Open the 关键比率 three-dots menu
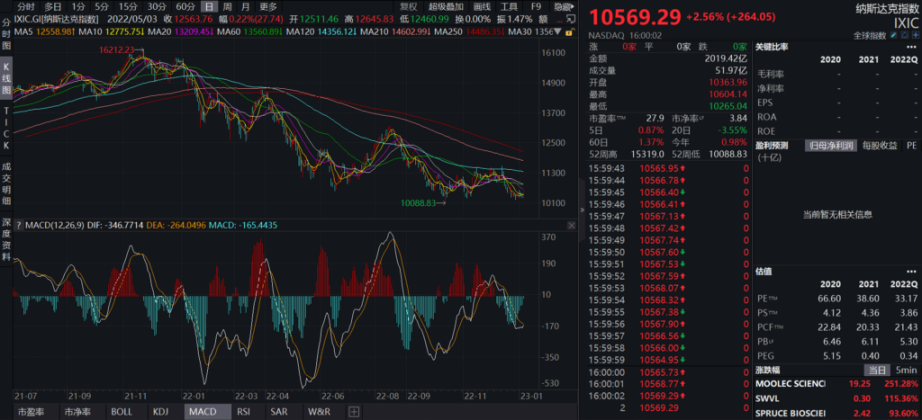Screen dimensions: 922x420 tap(910, 48)
